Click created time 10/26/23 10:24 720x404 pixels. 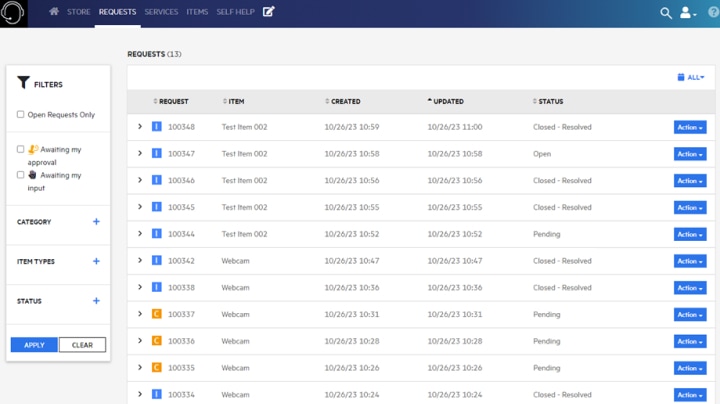click(352, 394)
